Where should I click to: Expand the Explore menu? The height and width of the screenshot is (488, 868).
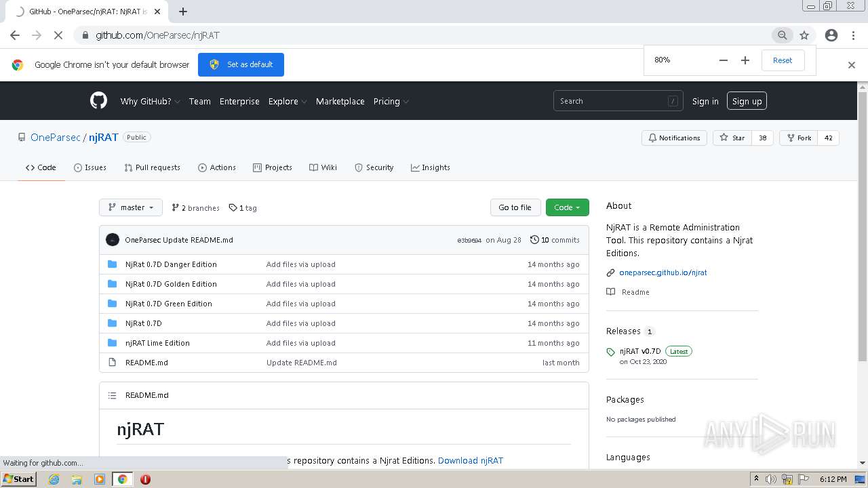[288, 101]
